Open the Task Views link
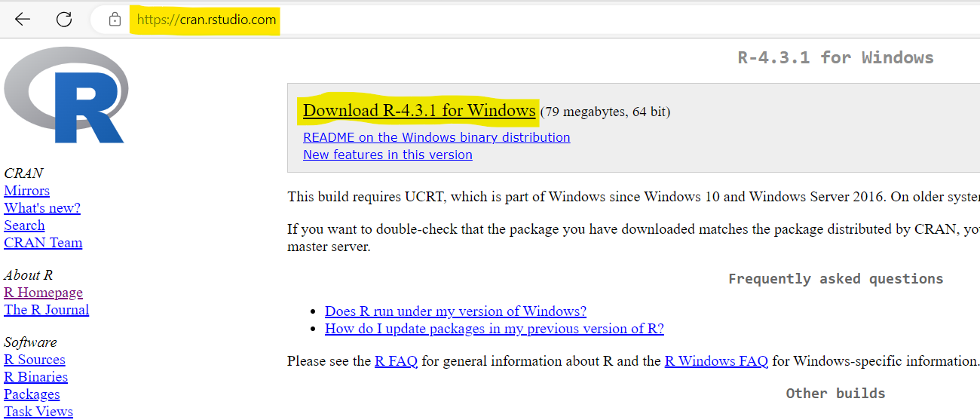The image size is (980, 420). coord(38,412)
